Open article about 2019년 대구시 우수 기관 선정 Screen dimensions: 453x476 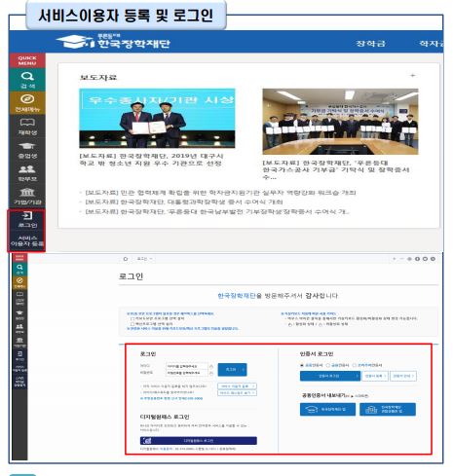tap(151, 160)
